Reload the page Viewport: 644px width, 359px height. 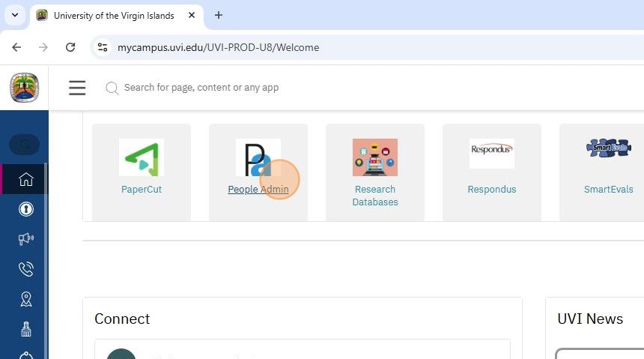[70, 47]
